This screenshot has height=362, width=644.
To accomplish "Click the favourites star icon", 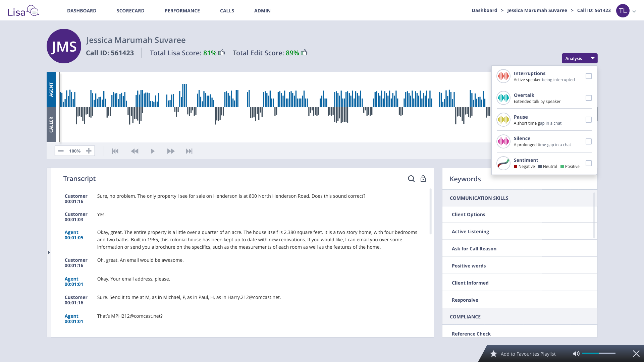I will pos(493,354).
